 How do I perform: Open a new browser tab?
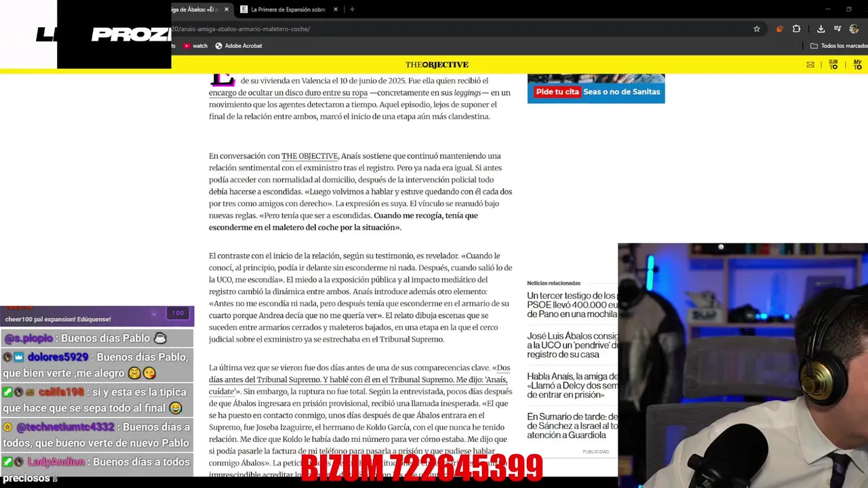click(352, 9)
